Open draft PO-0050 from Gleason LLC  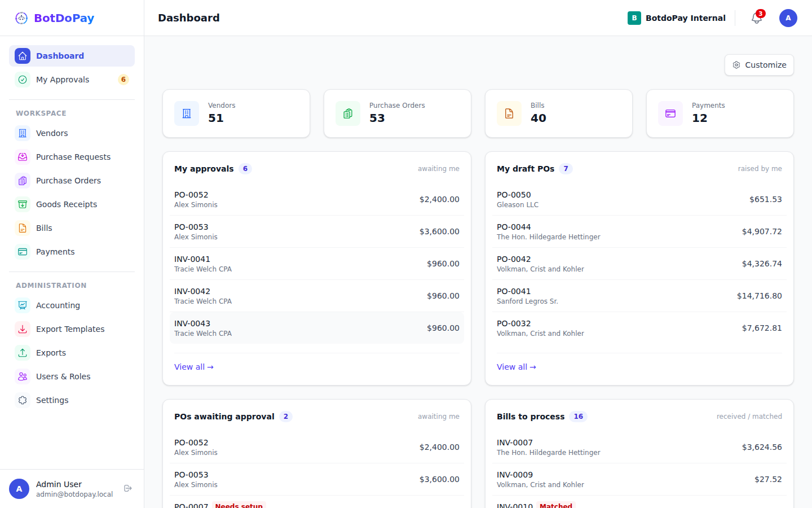(x=639, y=199)
